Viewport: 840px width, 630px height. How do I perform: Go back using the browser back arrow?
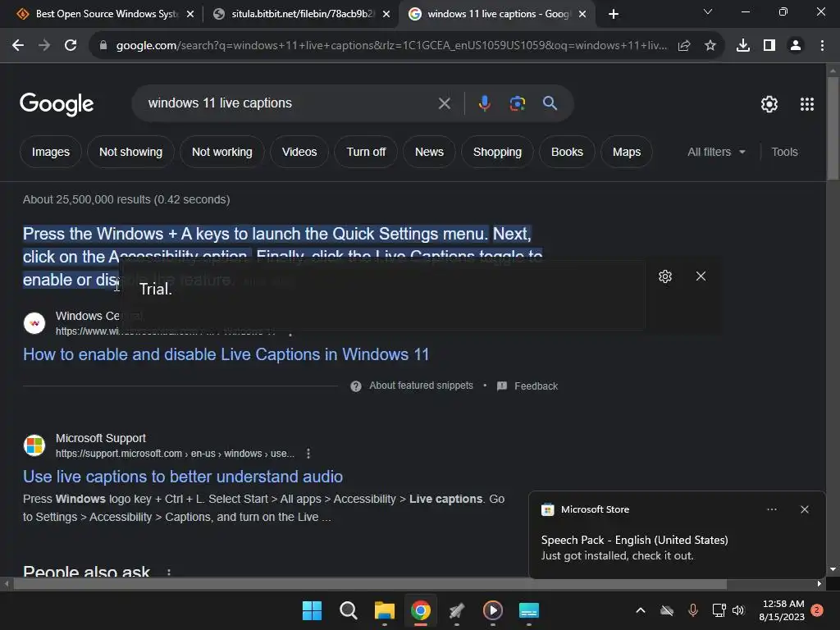(x=18, y=46)
